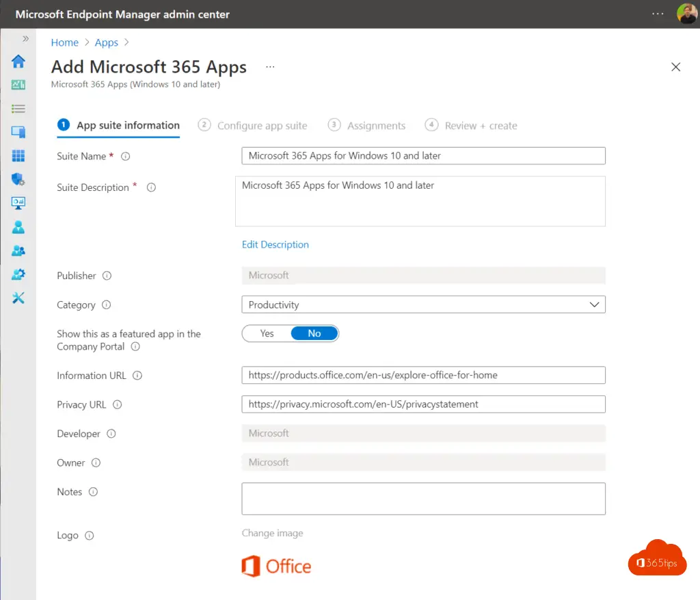The width and height of the screenshot is (700, 600).
Task: Open Troubleshooting and support tools icon
Action: coord(18,298)
